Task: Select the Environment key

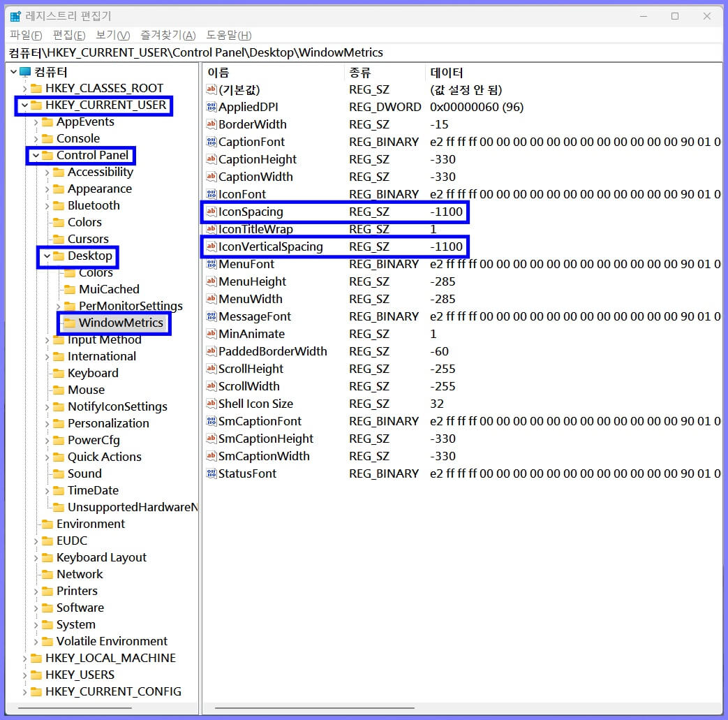Action: click(91, 524)
